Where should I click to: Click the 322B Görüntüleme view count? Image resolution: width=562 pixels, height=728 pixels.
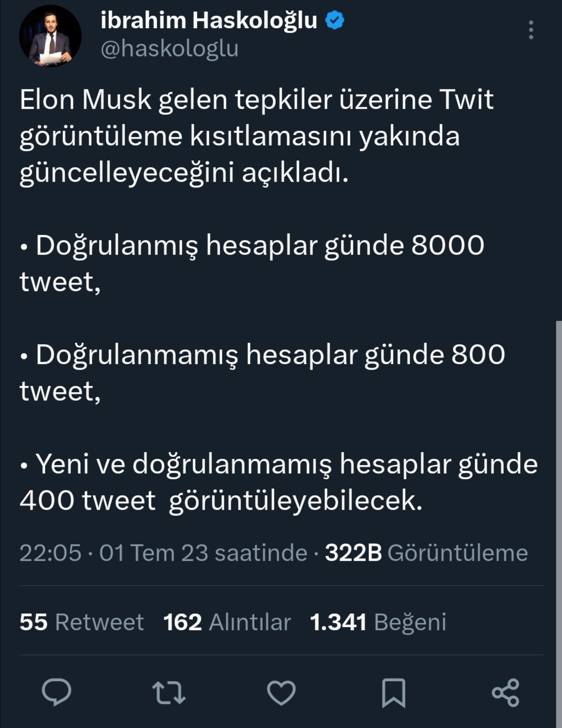(426, 553)
